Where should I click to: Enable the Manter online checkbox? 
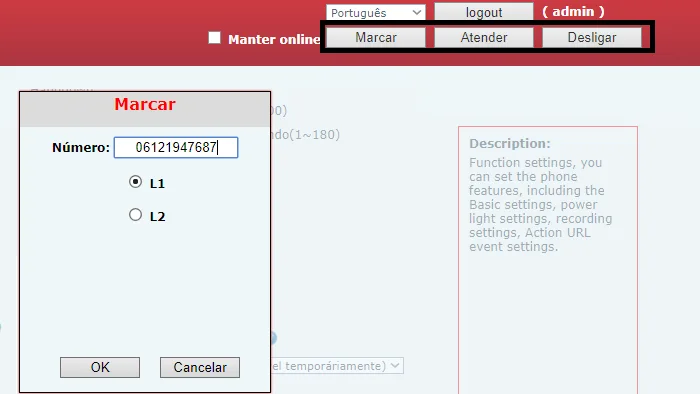(x=214, y=37)
